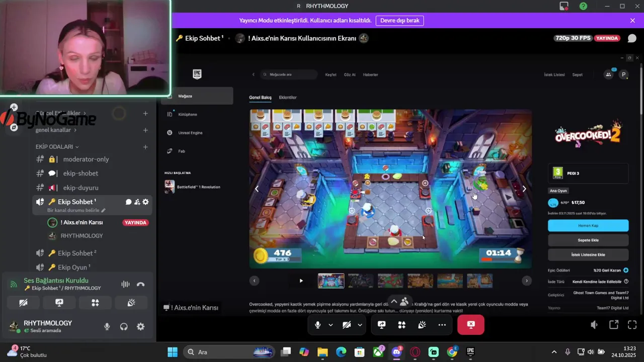Collapse EKİP ODALARI category
644x362 pixels.
[57, 147]
